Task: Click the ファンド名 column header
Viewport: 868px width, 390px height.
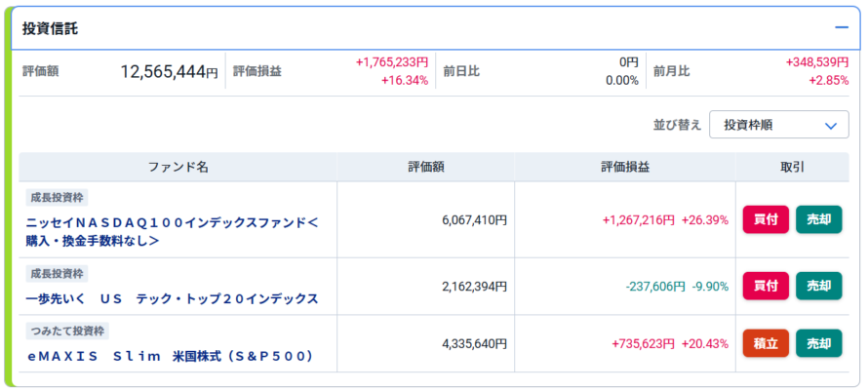Action: (178, 167)
